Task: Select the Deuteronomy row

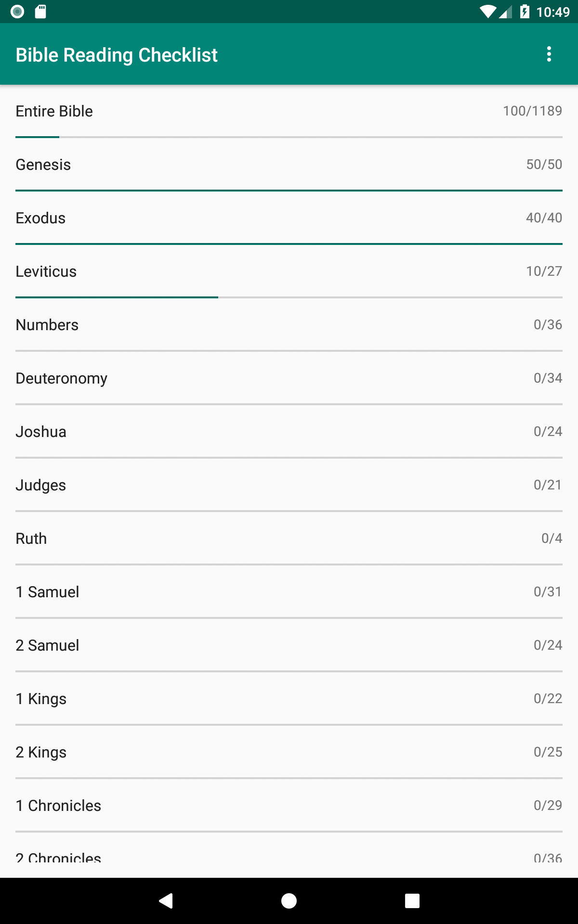Action: tap(289, 378)
